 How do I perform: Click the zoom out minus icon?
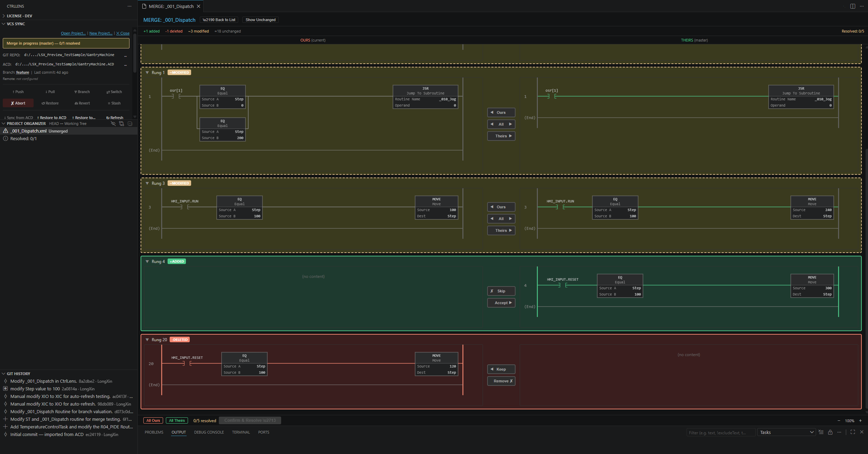(839, 421)
